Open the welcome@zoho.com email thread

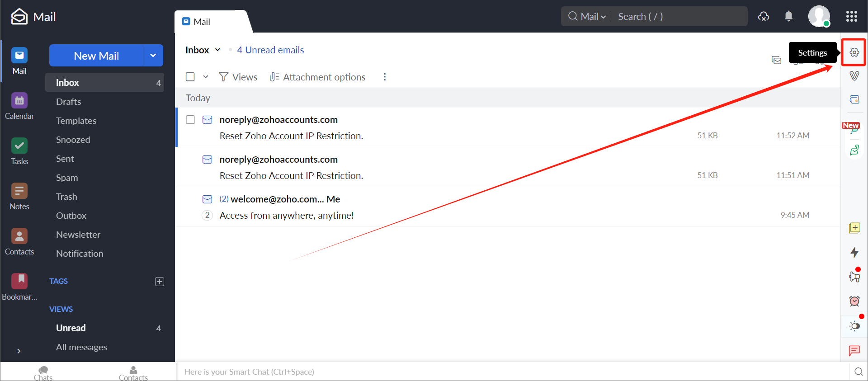[508, 207]
